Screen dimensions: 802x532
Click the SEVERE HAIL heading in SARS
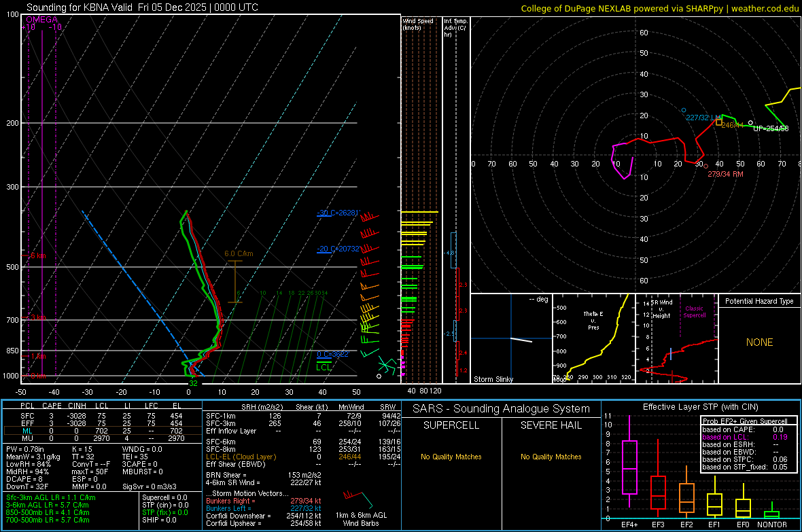point(551,425)
